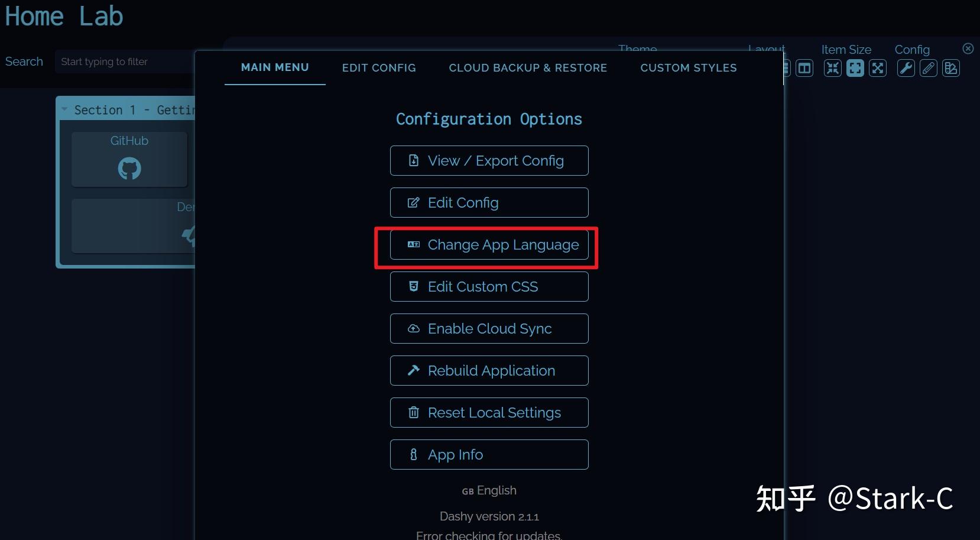Set item size to large
This screenshot has height=540, width=980.
click(x=878, y=69)
